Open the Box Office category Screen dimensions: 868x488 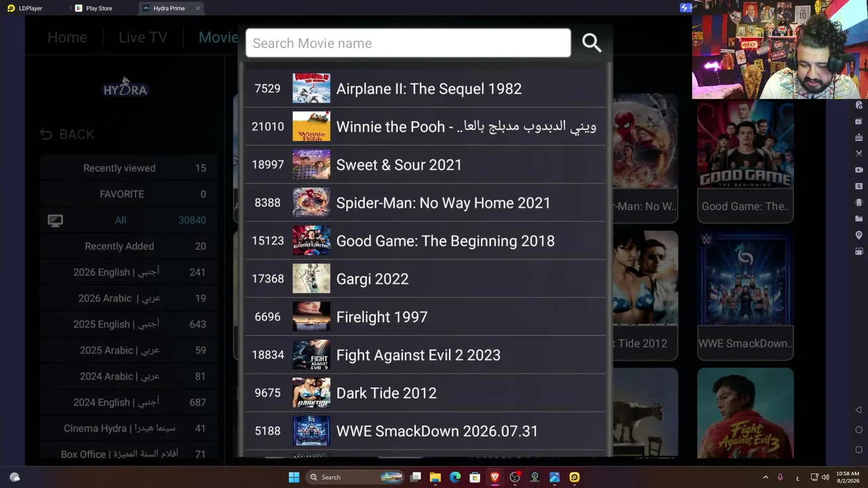pyautogui.click(x=129, y=454)
